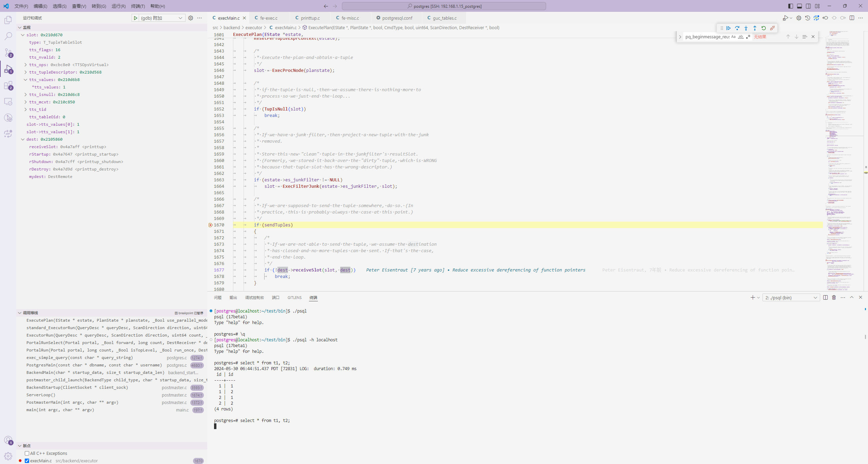Enable the All C++ Exceptions checkbox

[27, 453]
